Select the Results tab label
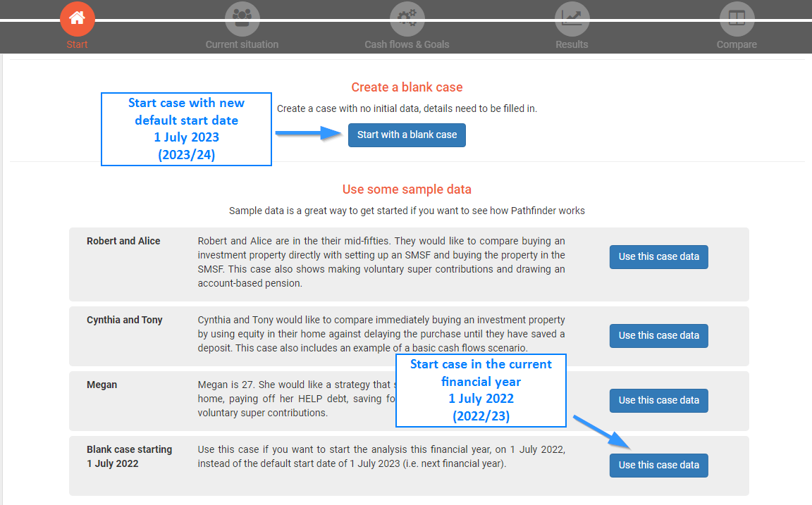The height and width of the screenshot is (505, 812). [x=572, y=44]
